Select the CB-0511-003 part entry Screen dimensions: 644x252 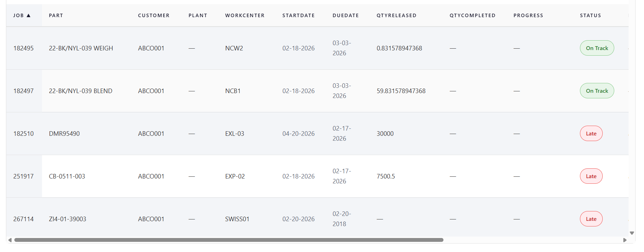[67, 176]
